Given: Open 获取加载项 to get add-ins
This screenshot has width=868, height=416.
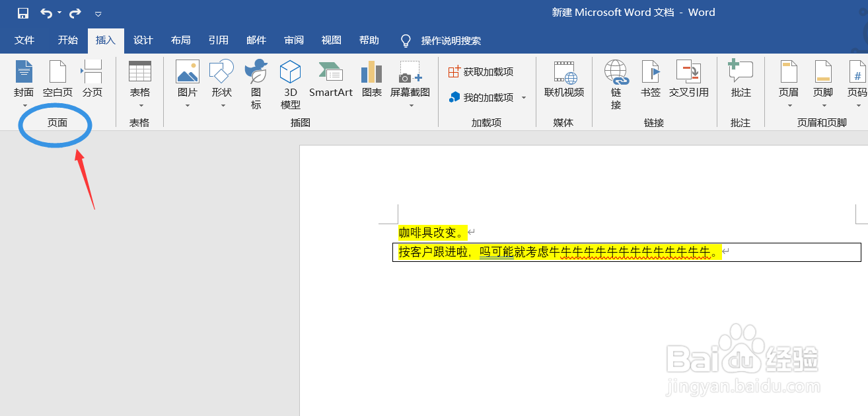Looking at the screenshot, I should click(487, 70).
